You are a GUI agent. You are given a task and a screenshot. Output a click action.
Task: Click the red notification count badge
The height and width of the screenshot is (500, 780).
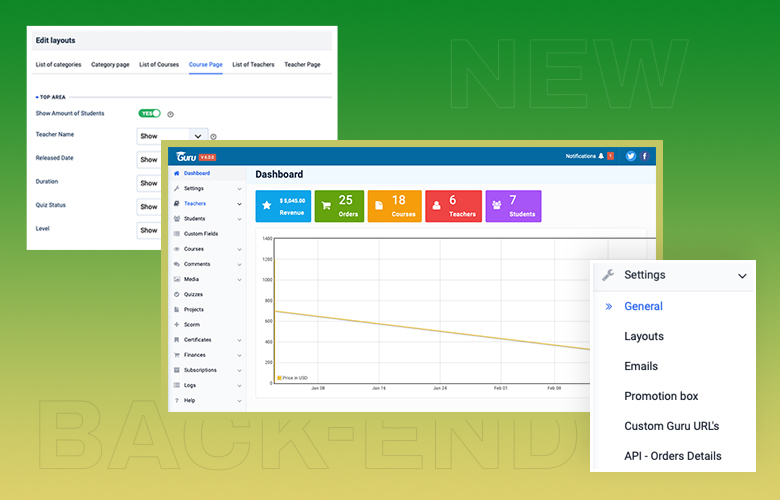click(x=610, y=156)
